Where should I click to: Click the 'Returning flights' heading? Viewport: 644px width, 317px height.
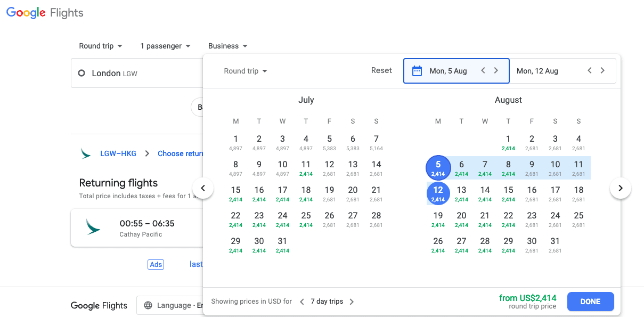pyautogui.click(x=118, y=183)
